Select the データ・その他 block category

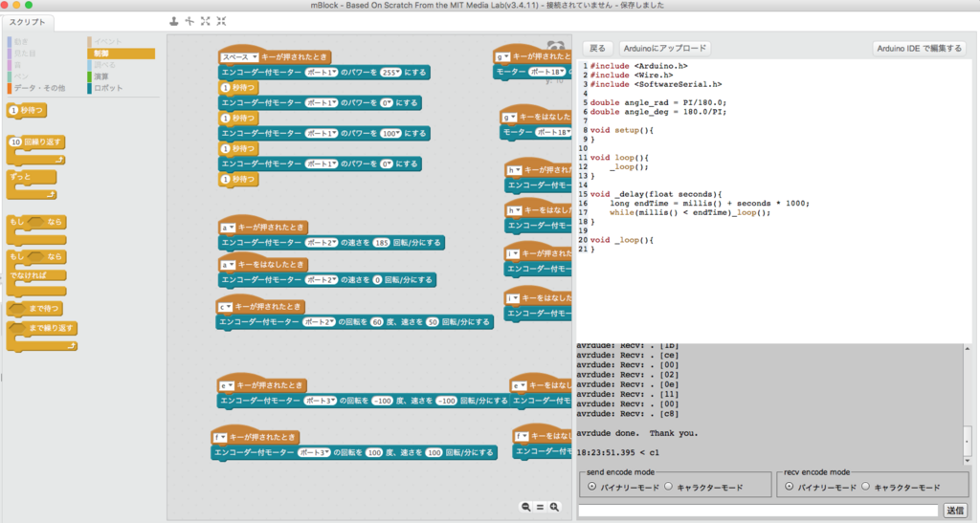click(x=38, y=88)
